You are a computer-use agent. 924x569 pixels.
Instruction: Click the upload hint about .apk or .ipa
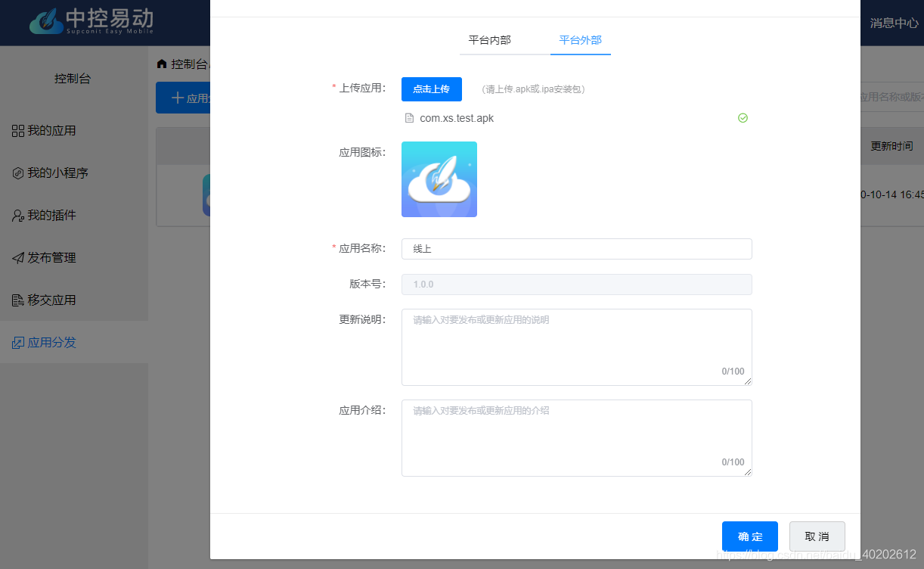(x=533, y=89)
